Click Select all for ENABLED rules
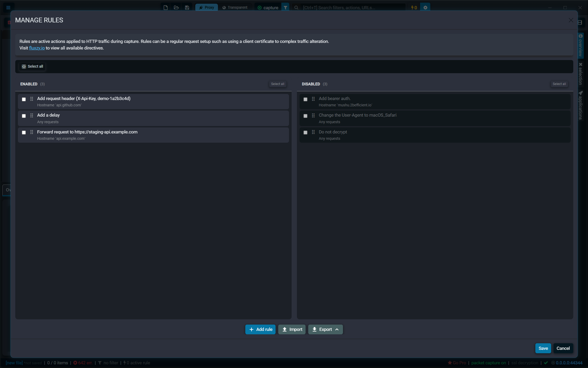 coord(277,84)
